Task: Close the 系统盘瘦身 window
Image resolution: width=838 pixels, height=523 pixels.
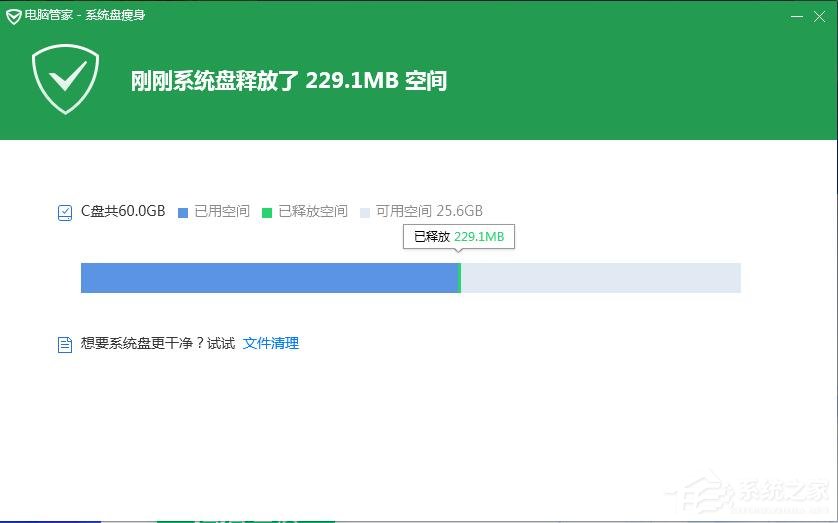Action: [821, 17]
